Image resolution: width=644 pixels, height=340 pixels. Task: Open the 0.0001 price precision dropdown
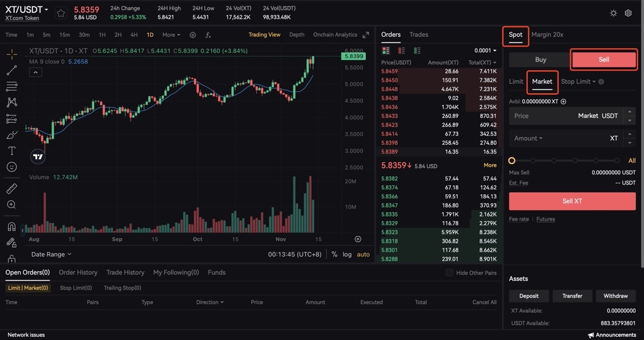coord(485,51)
